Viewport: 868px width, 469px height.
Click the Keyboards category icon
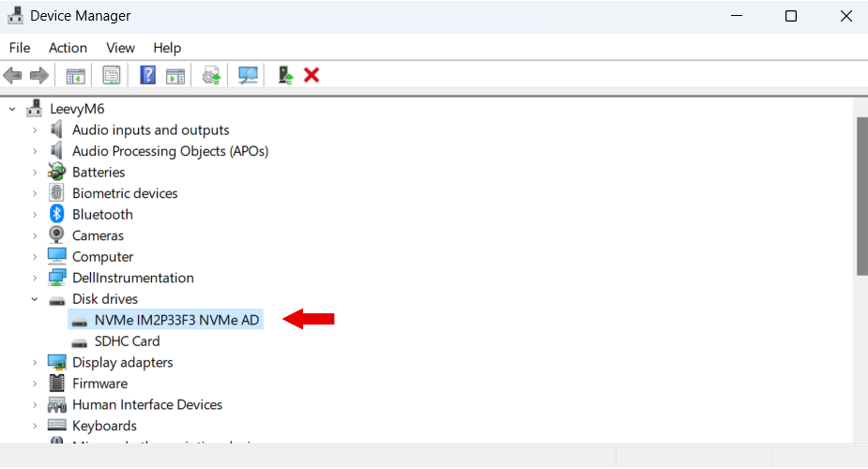(x=56, y=425)
